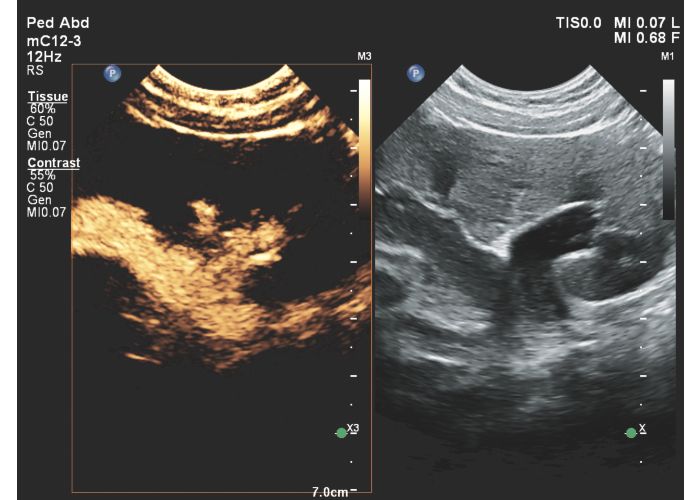
Task: Click the mC12-3 transducer label
Action: coord(54,39)
